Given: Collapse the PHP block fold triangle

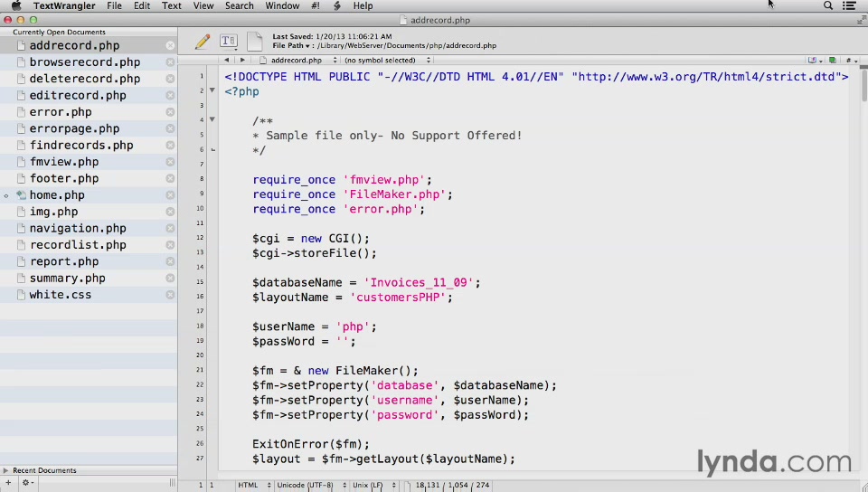Looking at the screenshot, I should coord(212,90).
